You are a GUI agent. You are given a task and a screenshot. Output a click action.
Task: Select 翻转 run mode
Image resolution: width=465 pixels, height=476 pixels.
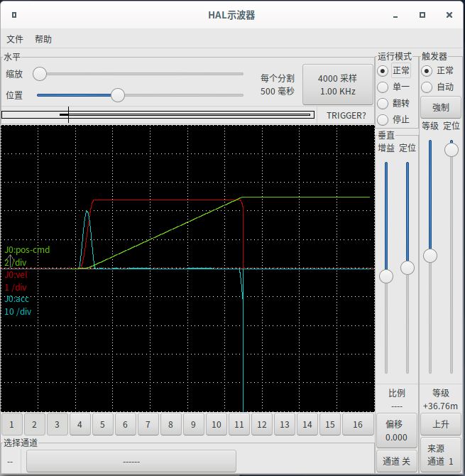tap(394, 103)
